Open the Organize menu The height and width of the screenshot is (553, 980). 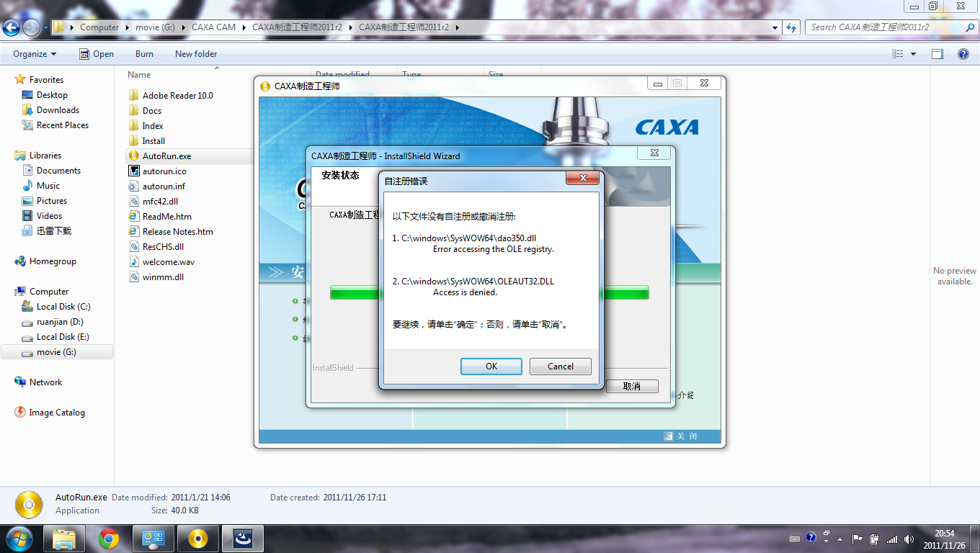[35, 54]
